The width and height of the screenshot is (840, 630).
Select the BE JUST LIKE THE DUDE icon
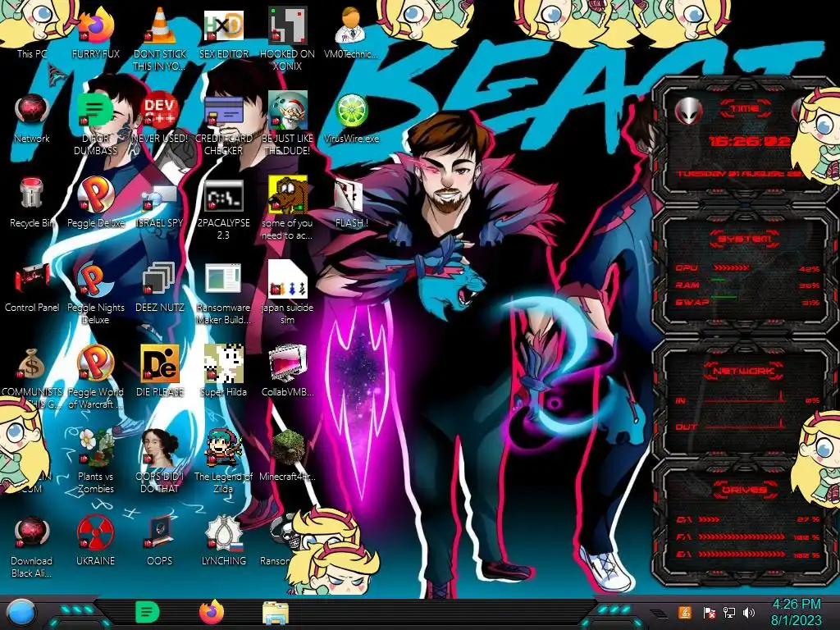pos(288,123)
